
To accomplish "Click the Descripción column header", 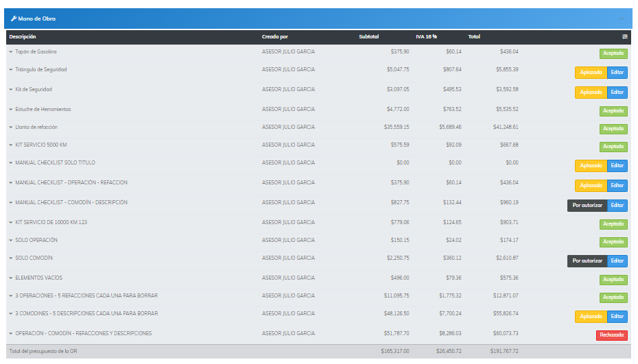I will tap(23, 37).
